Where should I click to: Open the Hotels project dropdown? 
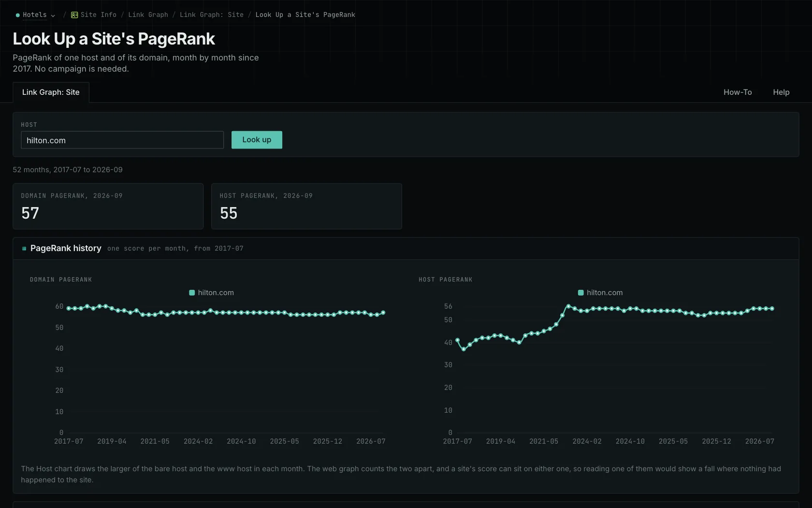tap(35, 15)
